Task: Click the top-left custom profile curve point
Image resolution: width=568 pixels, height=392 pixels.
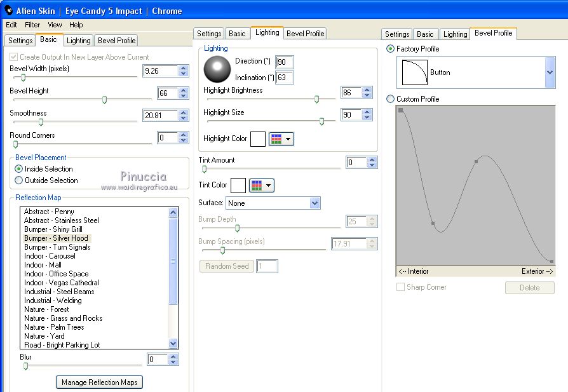Action: 401,110
